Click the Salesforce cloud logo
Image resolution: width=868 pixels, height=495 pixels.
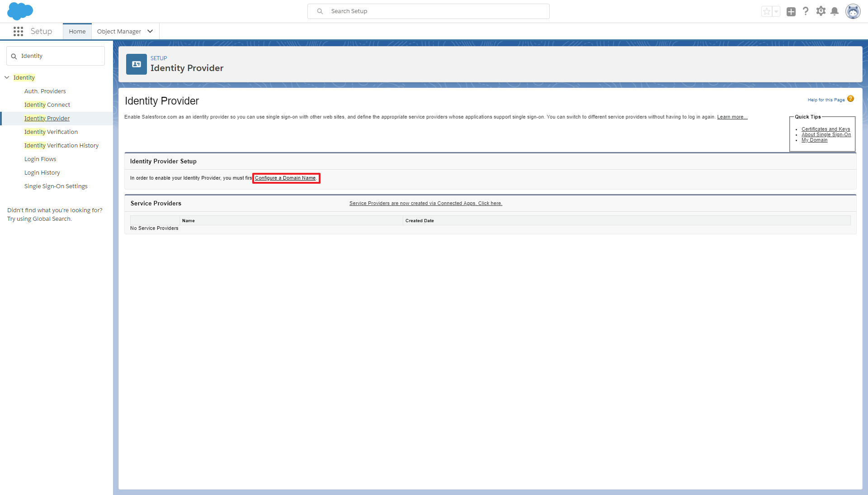20,11
